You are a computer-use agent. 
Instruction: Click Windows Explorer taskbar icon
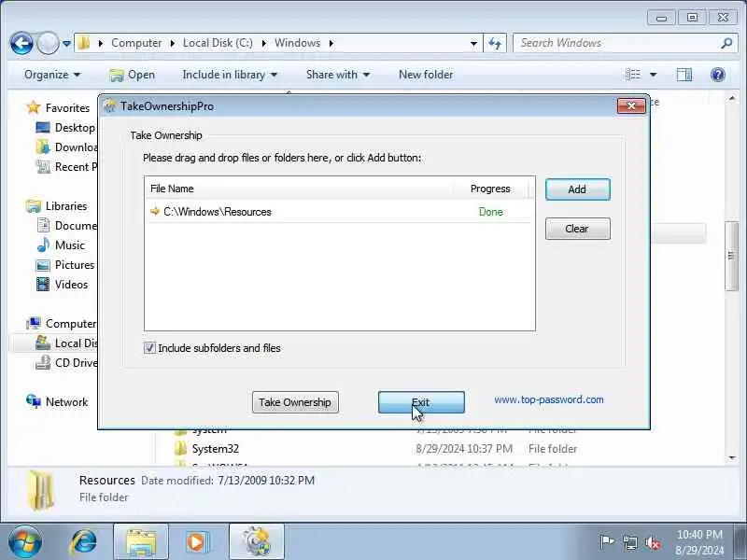pyautogui.click(x=141, y=542)
